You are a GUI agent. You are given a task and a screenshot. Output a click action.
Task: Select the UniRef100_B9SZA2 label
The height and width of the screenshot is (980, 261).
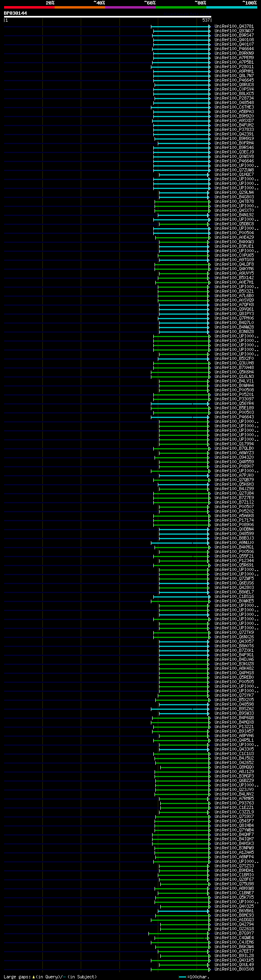234,709
